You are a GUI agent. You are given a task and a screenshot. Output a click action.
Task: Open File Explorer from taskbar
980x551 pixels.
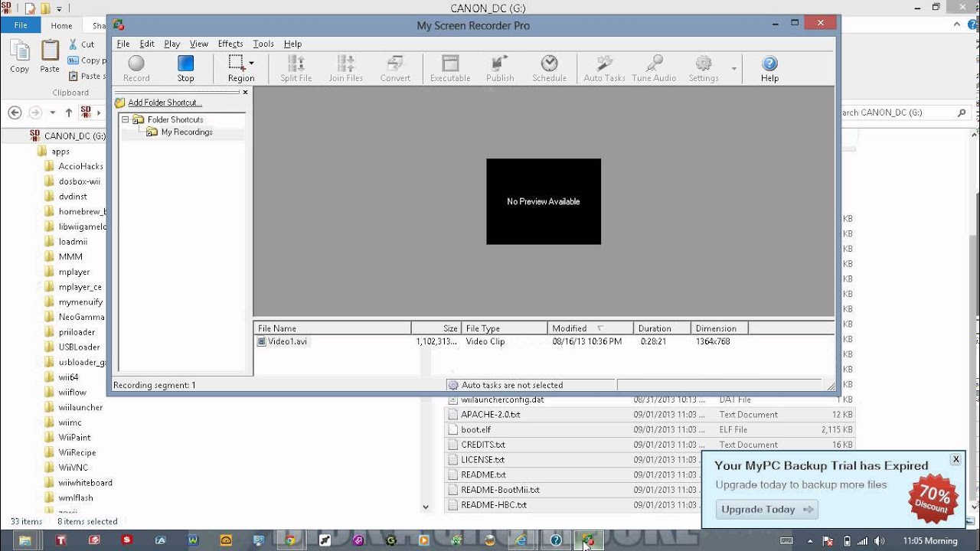click(25, 540)
